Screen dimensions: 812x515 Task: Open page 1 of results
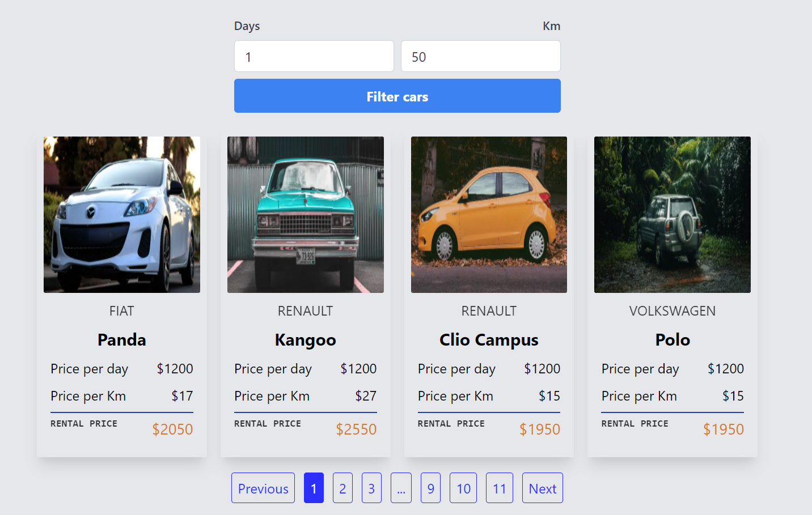[x=314, y=488]
